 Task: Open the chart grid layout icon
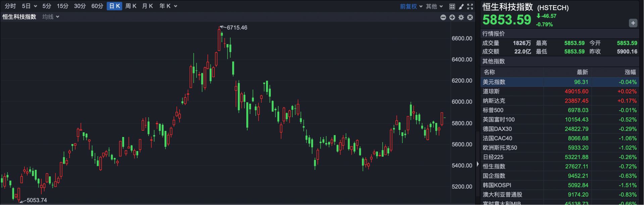452,6
